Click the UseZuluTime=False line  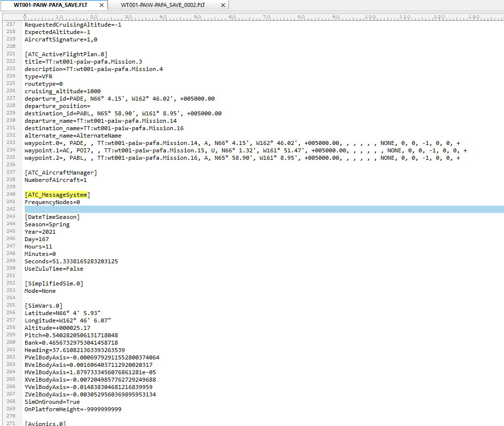54,269
